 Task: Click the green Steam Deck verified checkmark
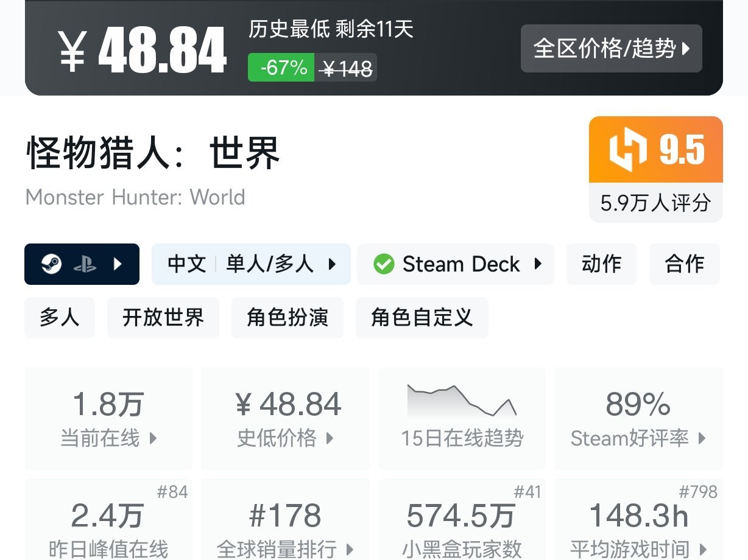click(384, 264)
